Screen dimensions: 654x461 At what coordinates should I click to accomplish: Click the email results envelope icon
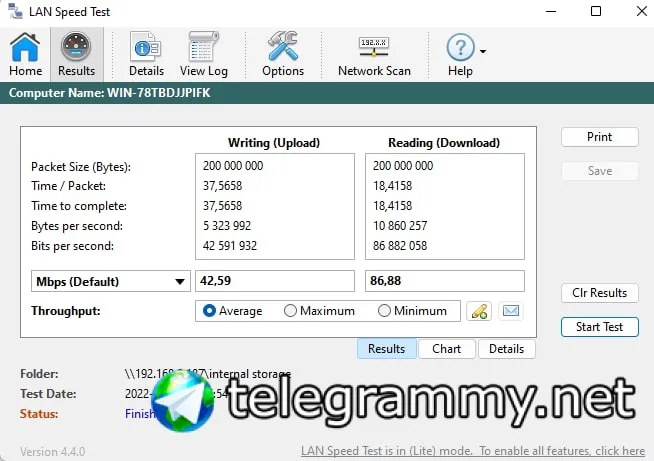click(511, 311)
